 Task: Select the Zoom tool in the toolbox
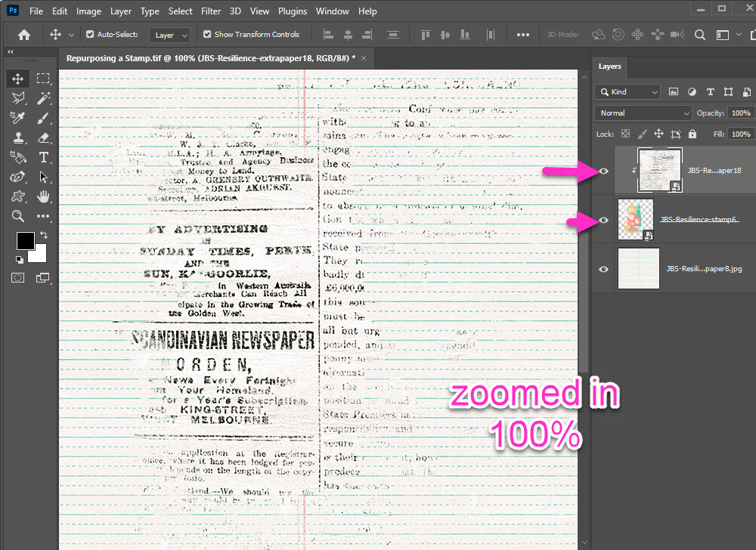pos(18,216)
